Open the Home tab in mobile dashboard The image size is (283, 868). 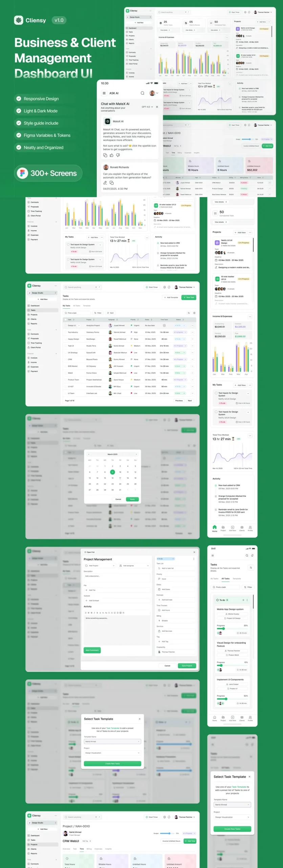point(214,528)
